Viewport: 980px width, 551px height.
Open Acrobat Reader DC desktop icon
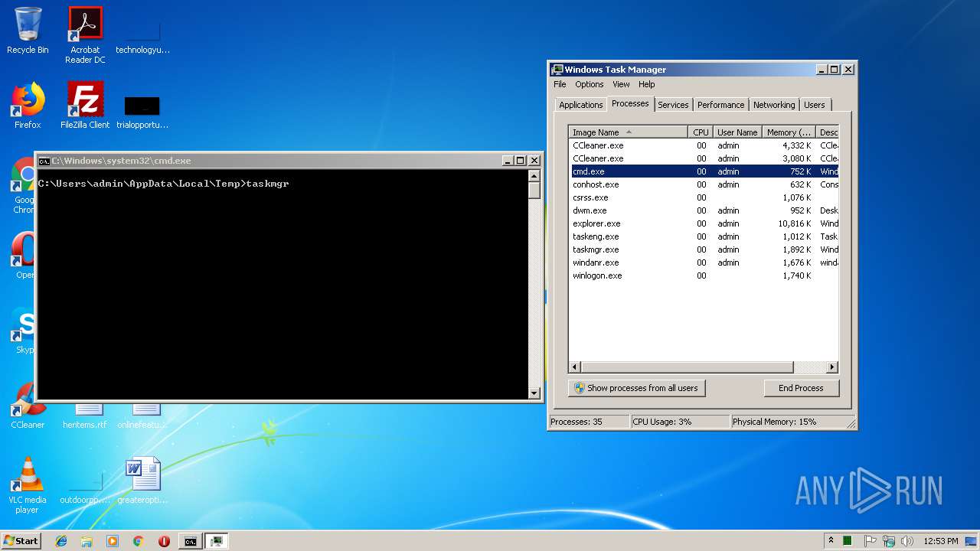tap(85, 35)
